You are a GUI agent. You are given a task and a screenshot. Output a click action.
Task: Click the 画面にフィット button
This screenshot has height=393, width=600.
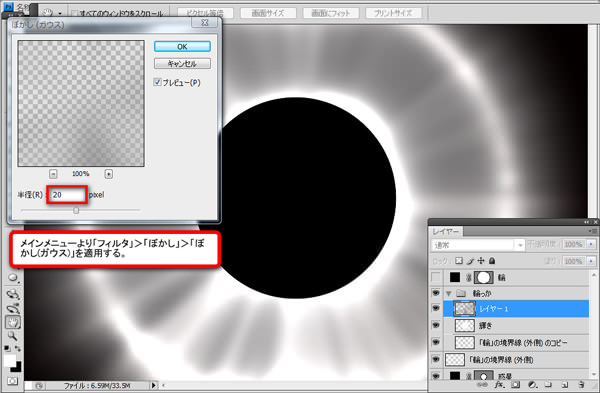pos(331,13)
